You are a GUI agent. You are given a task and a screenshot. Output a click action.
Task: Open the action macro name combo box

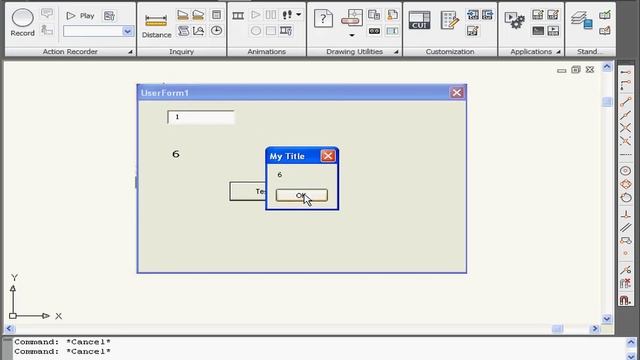click(x=98, y=31)
